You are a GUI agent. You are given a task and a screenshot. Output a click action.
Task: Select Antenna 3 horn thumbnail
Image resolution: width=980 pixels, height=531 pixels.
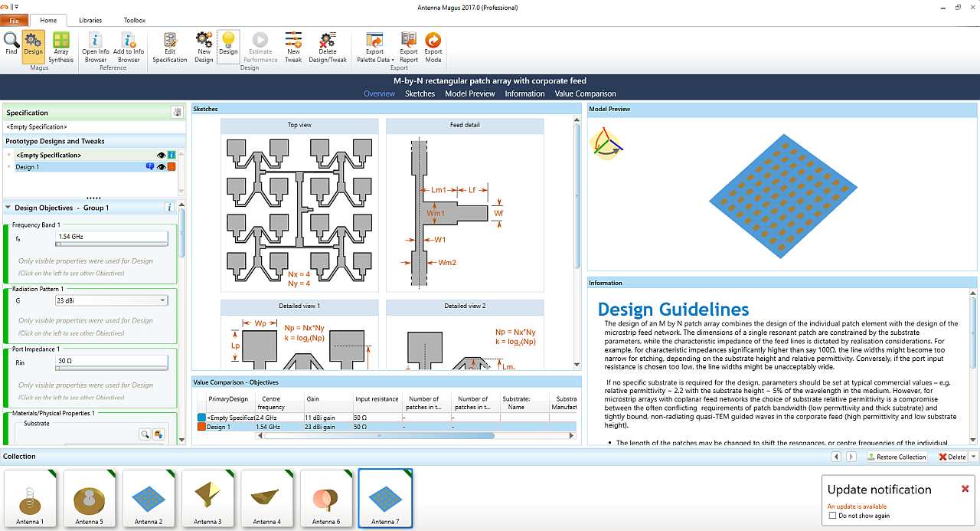pos(207,499)
